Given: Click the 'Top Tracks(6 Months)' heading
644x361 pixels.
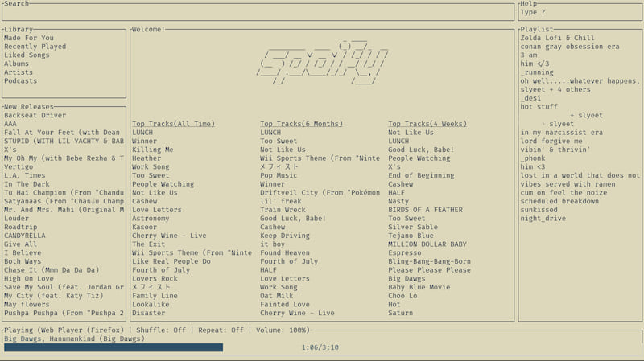Looking at the screenshot, I should point(301,124).
